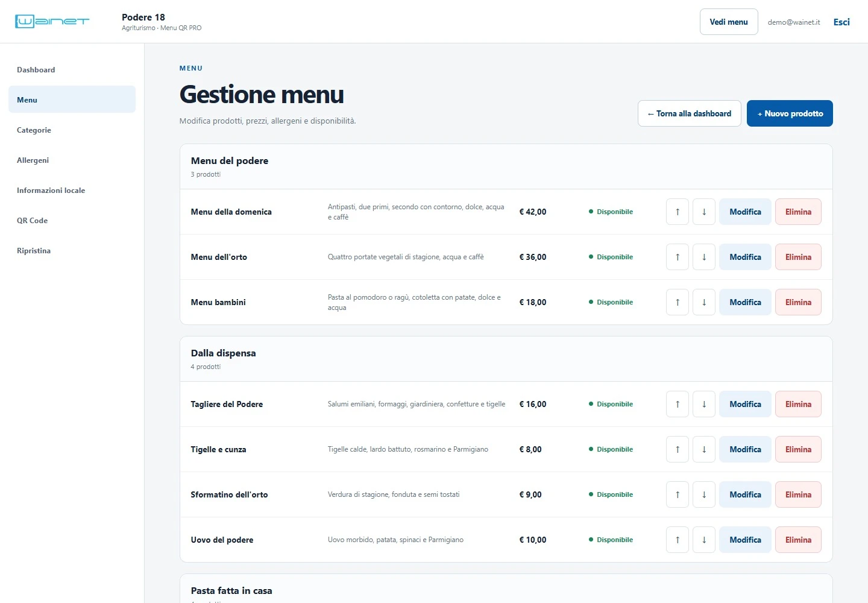868x603 pixels.
Task: Click Disponibile status of Menu bambini
Action: 611,302
